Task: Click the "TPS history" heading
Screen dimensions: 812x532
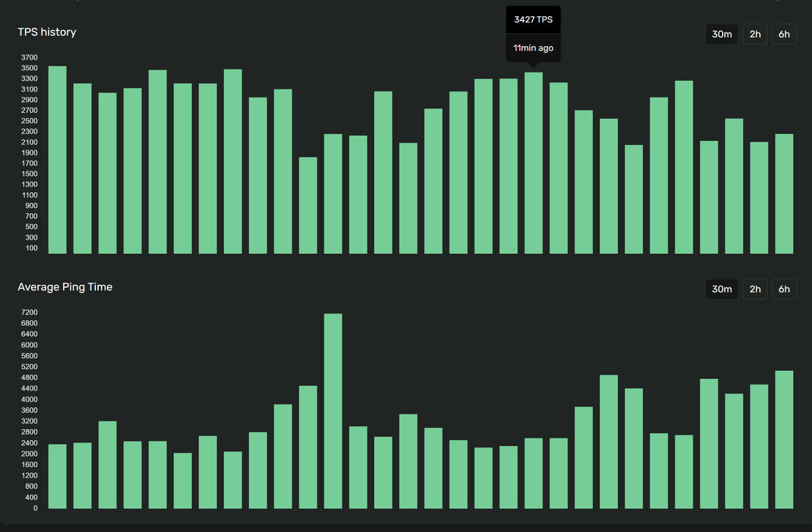Action: pyautogui.click(x=47, y=32)
